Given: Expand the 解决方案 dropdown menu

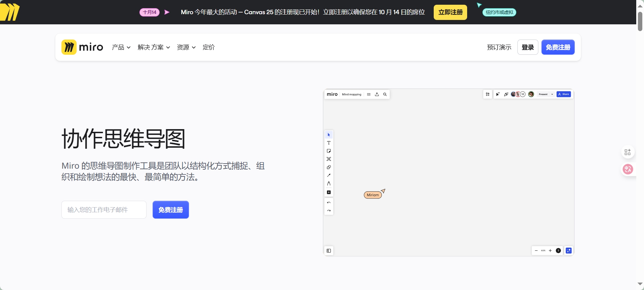Looking at the screenshot, I should coord(154,47).
